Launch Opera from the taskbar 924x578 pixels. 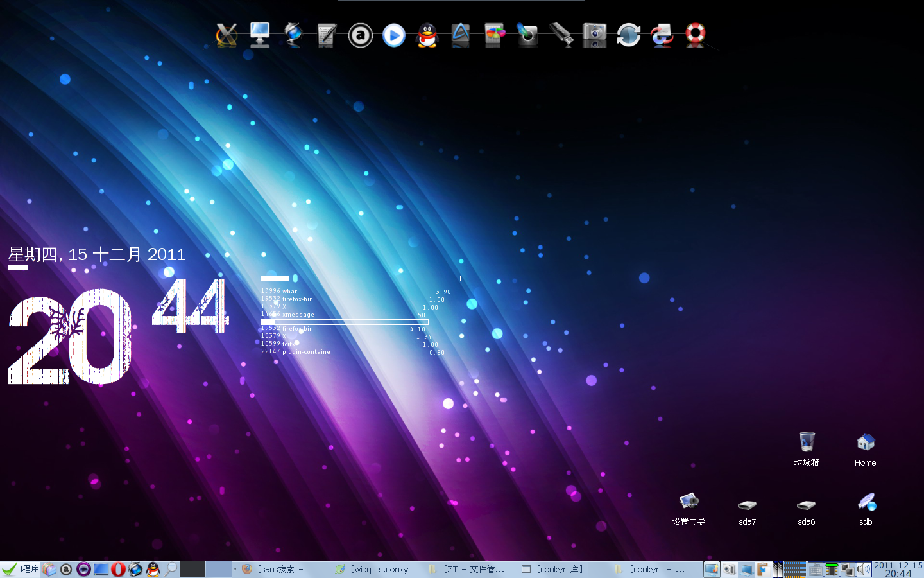click(x=118, y=569)
